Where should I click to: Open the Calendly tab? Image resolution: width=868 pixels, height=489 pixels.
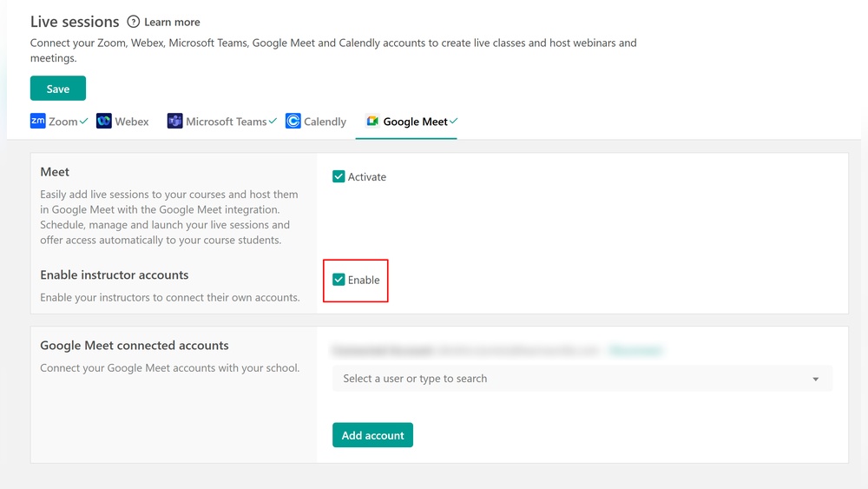coord(325,122)
